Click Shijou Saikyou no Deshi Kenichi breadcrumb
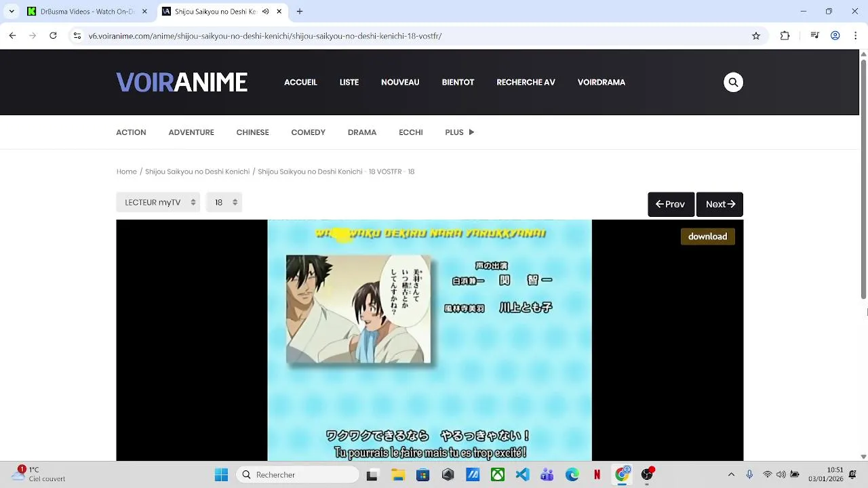Image resolution: width=868 pixels, height=488 pixels. point(197,171)
